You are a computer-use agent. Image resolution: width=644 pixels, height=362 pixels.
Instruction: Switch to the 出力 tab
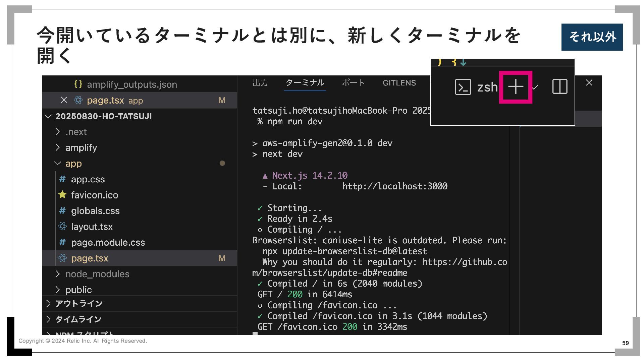tap(260, 83)
